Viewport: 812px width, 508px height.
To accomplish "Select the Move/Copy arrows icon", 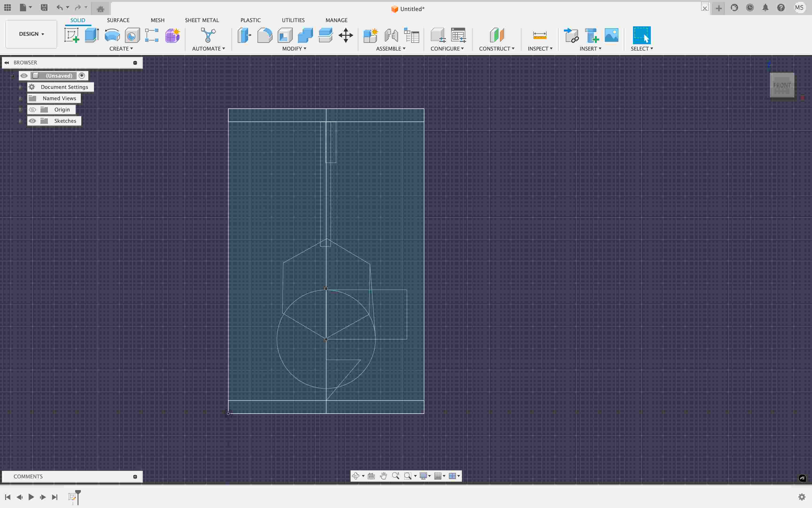I will tap(346, 35).
